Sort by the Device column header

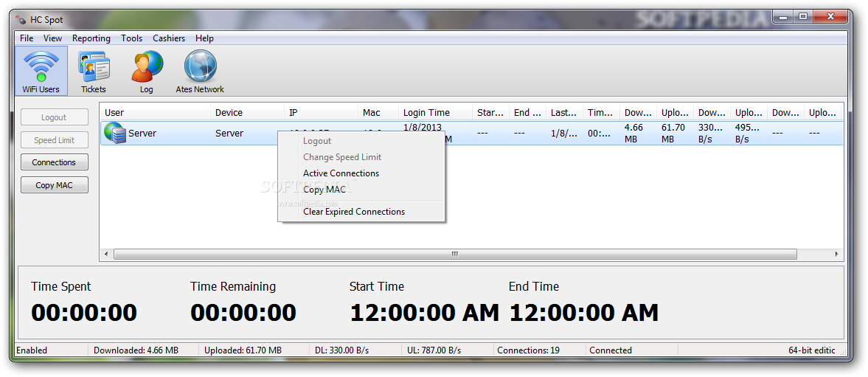pyautogui.click(x=248, y=112)
